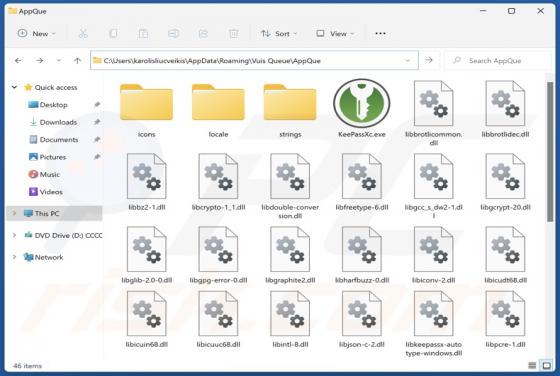Switch to Details view in status bar
The height and width of the screenshot is (376, 560).
[532, 365]
